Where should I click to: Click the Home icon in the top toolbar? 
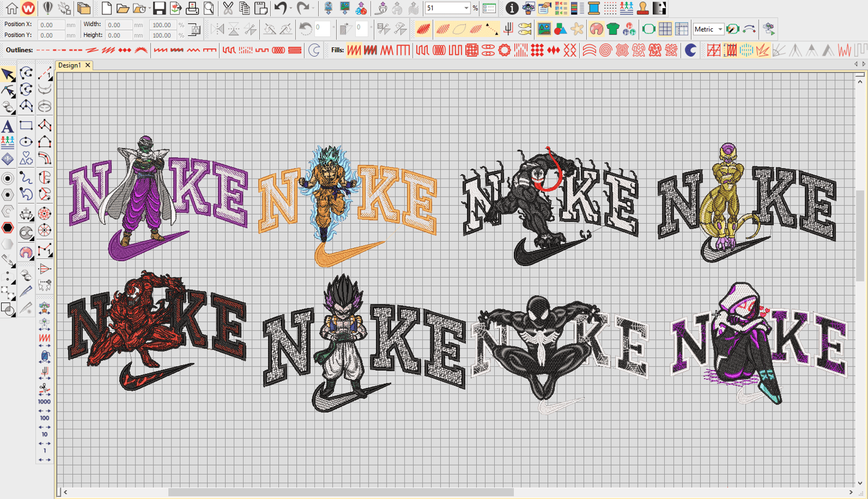coord(12,8)
